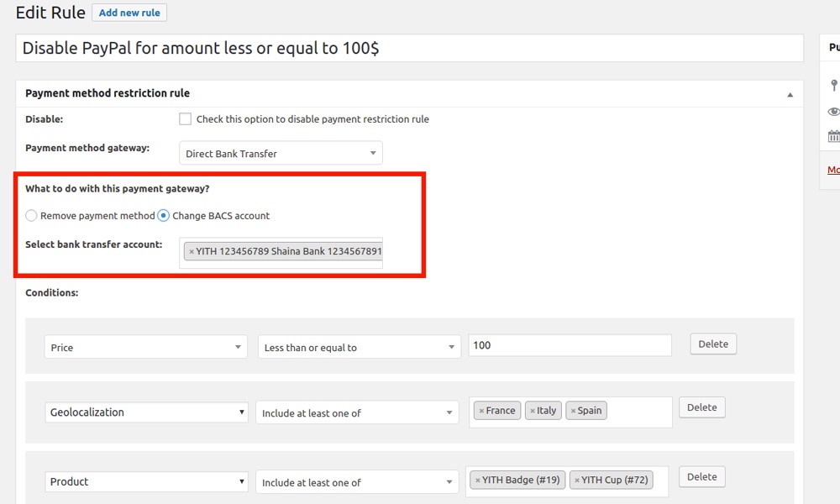Select the Remove payment method radio option

click(31, 216)
